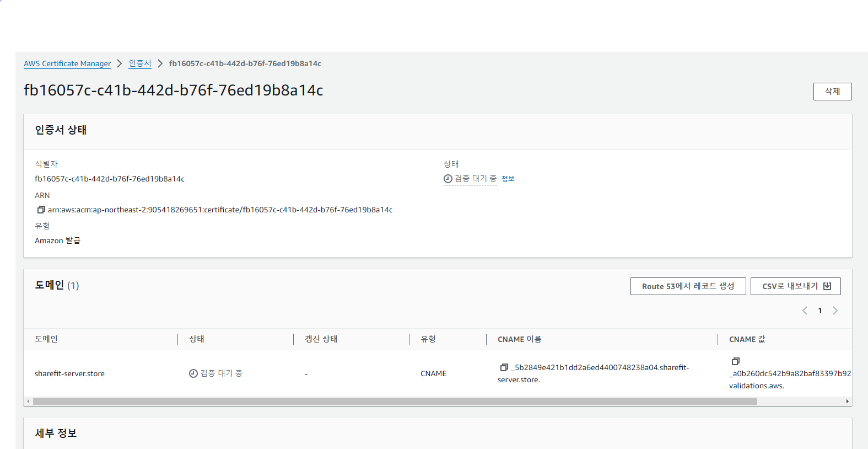868x449 pixels.
Task: Click the 도메인 (1) section heading
Action: coord(57,285)
